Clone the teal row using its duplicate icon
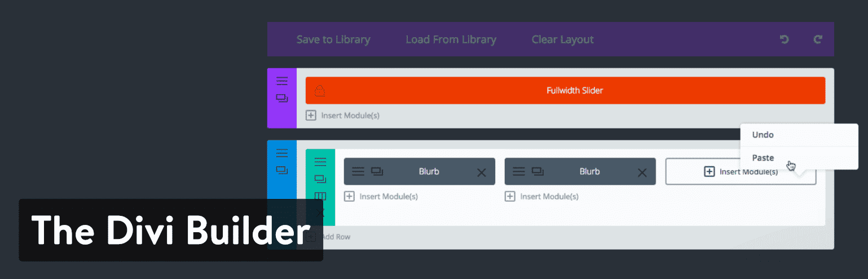This screenshot has height=279, width=868. point(320,179)
